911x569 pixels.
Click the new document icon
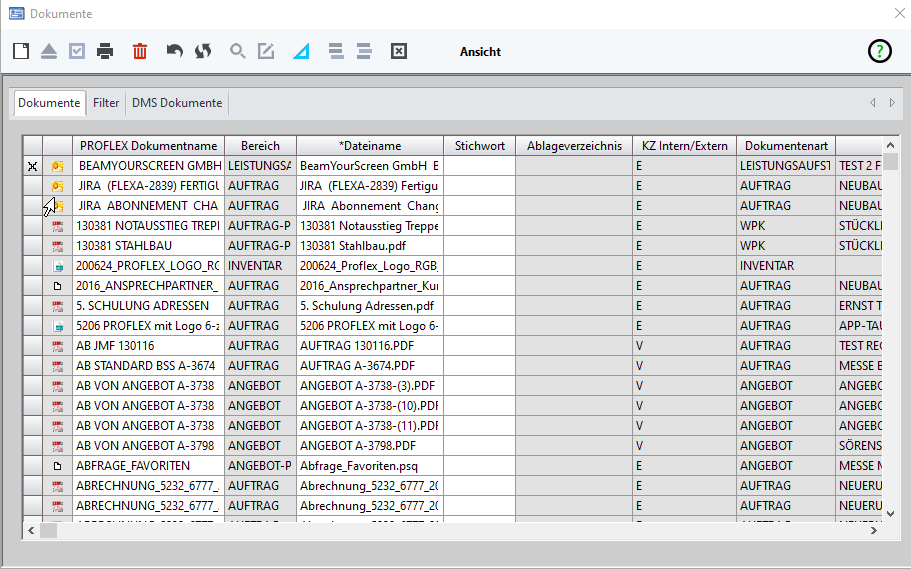pyautogui.click(x=21, y=51)
